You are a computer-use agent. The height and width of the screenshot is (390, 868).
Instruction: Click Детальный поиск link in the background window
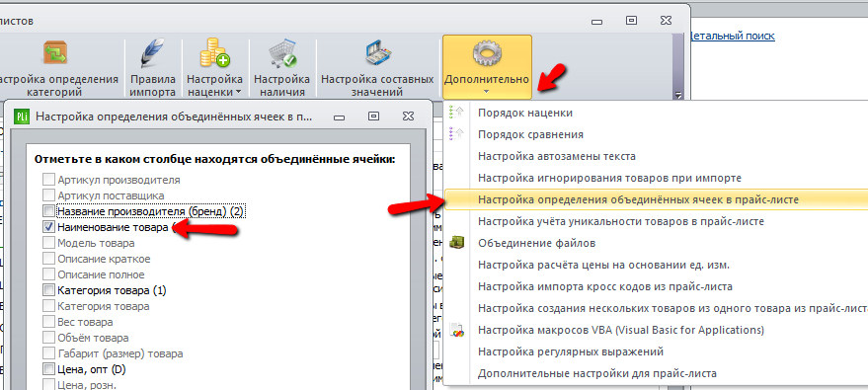tap(733, 36)
